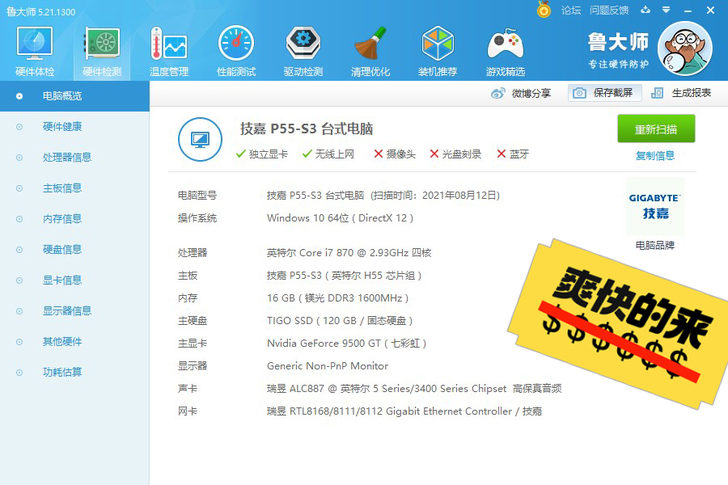Click the 独立显卡 check status
This screenshot has width=728, height=485.
(x=262, y=154)
